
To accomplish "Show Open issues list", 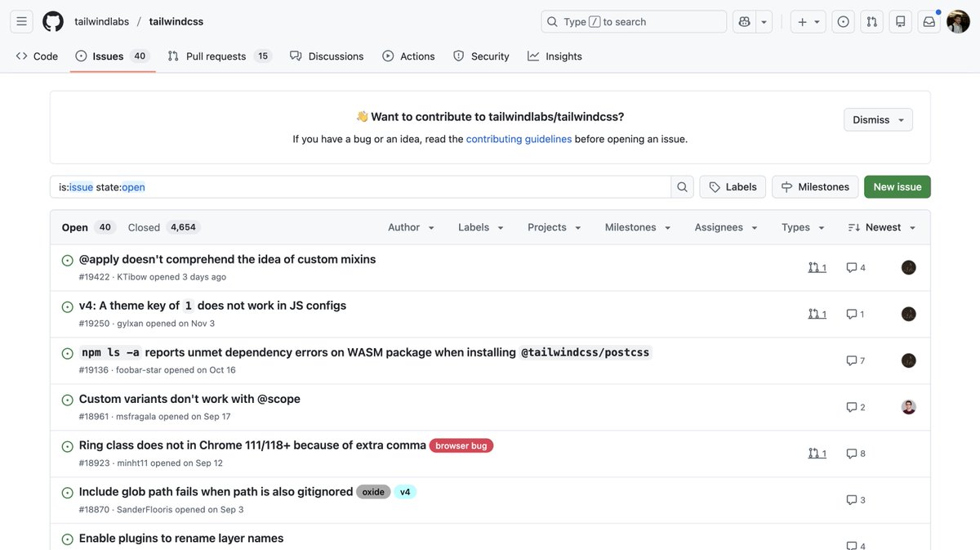I will 88,227.
